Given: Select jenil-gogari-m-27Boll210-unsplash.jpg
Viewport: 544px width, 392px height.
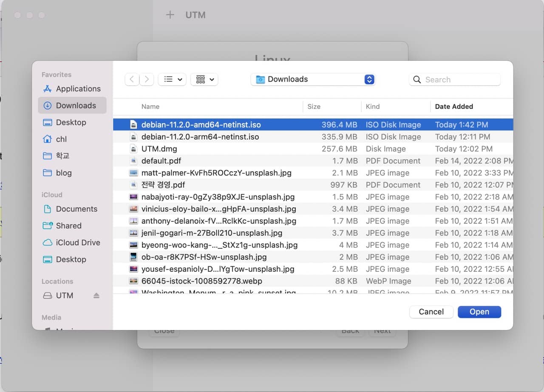Looking at the screenshot, I should [313, 233].
